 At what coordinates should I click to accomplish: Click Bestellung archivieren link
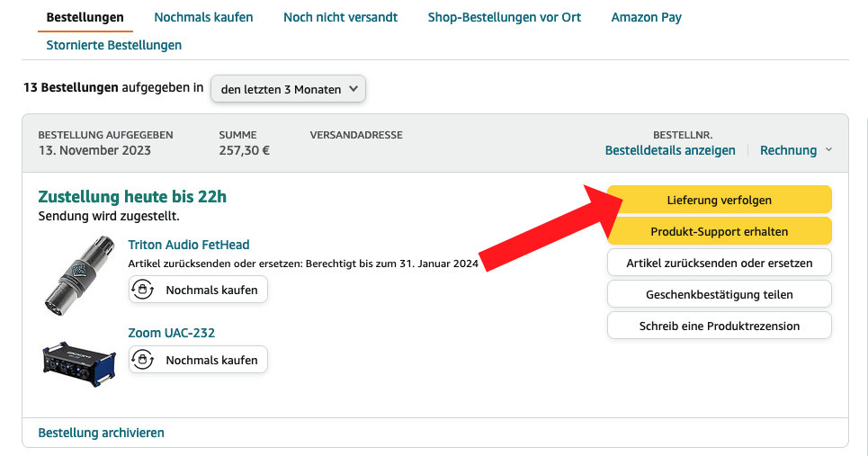click(x=101, y=433)
